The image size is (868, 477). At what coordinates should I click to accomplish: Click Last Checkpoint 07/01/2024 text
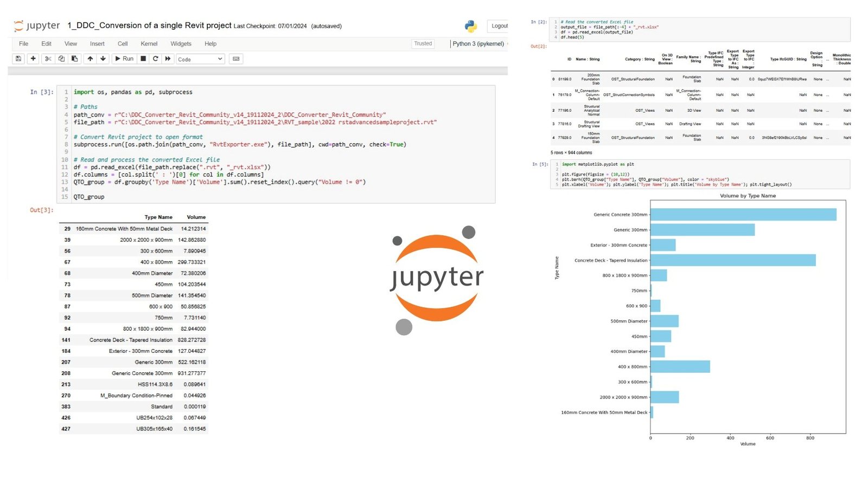pyautogui.click(x=270, y=26)
